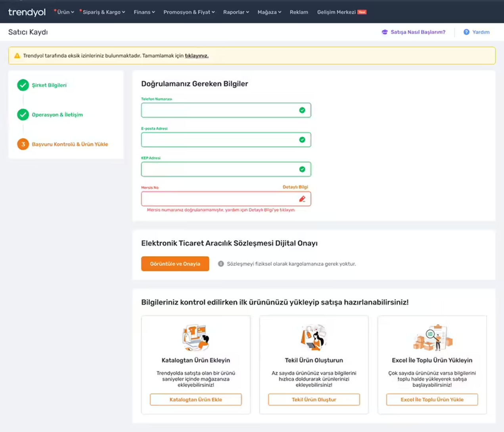Viewport: 504px width, 432px height.
Task: Focus the E-posta Adresi field
Action: [x=226, y=140]
